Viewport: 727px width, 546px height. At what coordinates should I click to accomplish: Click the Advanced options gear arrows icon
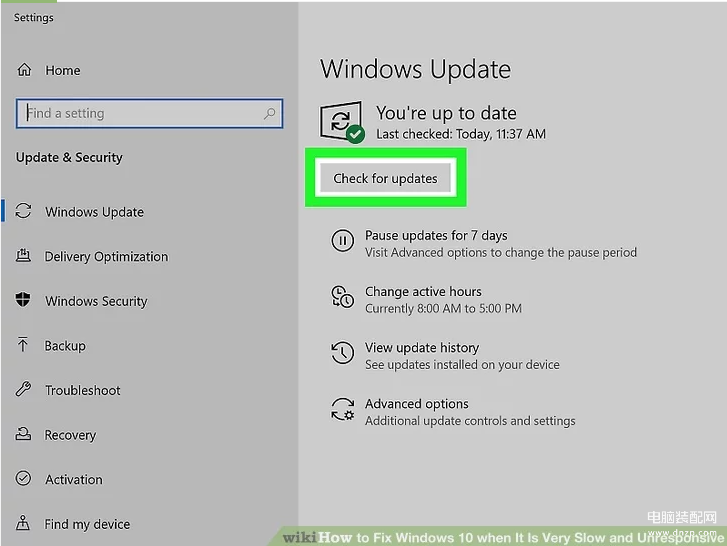[x=343, y=409]
